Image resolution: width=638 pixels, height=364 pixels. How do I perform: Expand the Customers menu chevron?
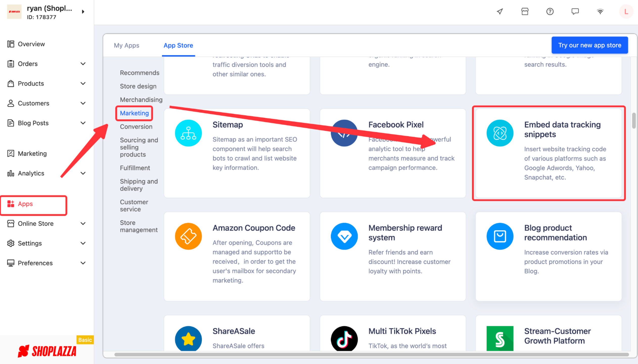(83, 103)
